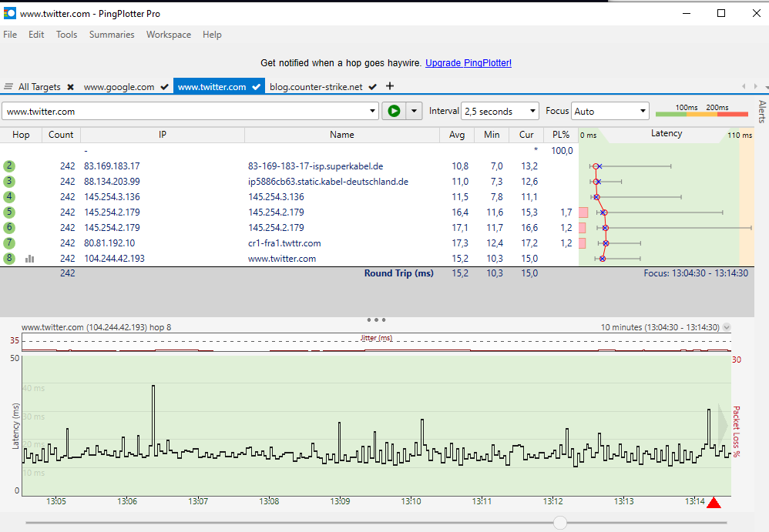
Task: Open the All Targets list icon
Action: pyautogui.click(x=8, y=87)
